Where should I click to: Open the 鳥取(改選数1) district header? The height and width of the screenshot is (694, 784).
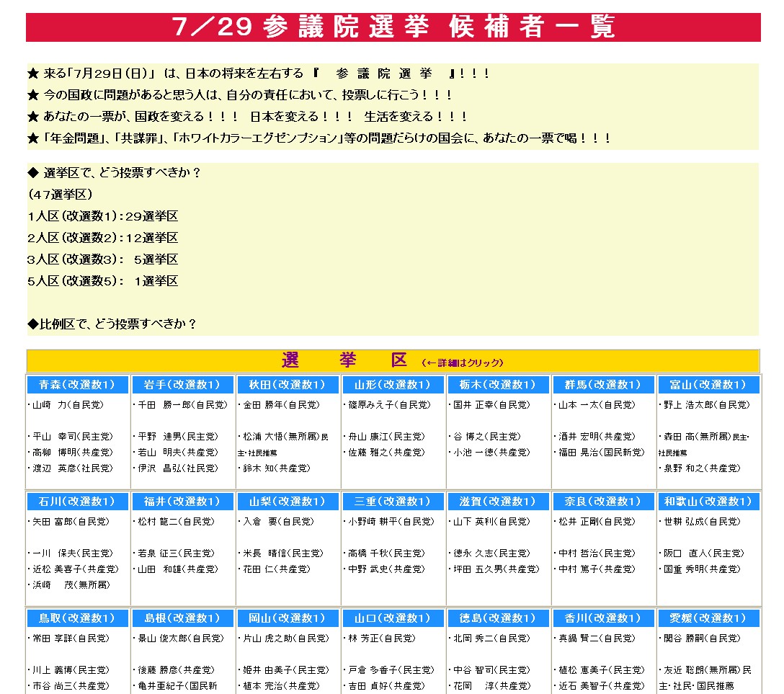click(77, 618)
